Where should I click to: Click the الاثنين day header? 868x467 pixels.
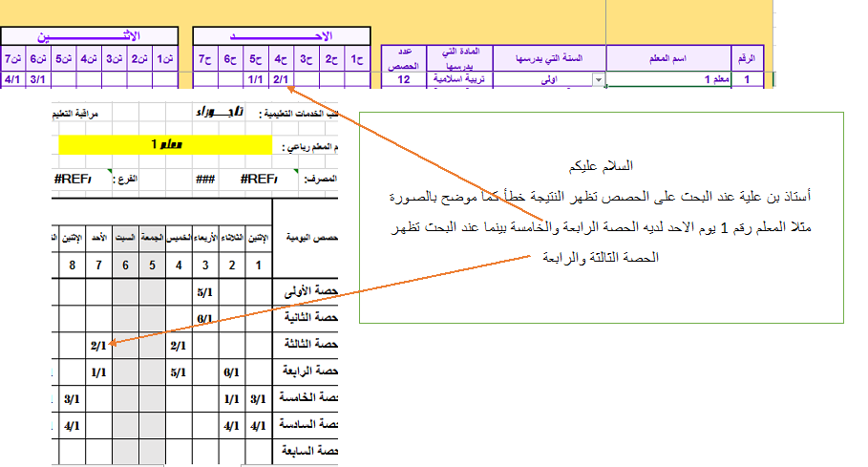click(x=90, y=35)
